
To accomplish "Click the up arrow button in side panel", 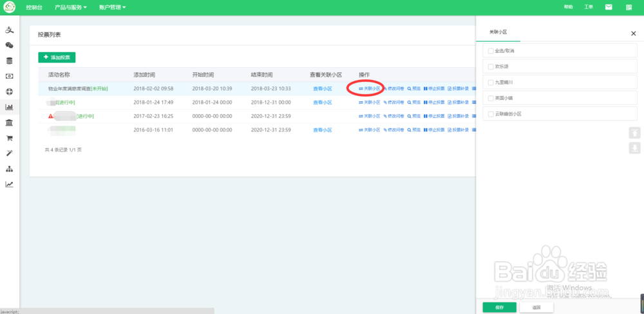I will click(634, 133).
